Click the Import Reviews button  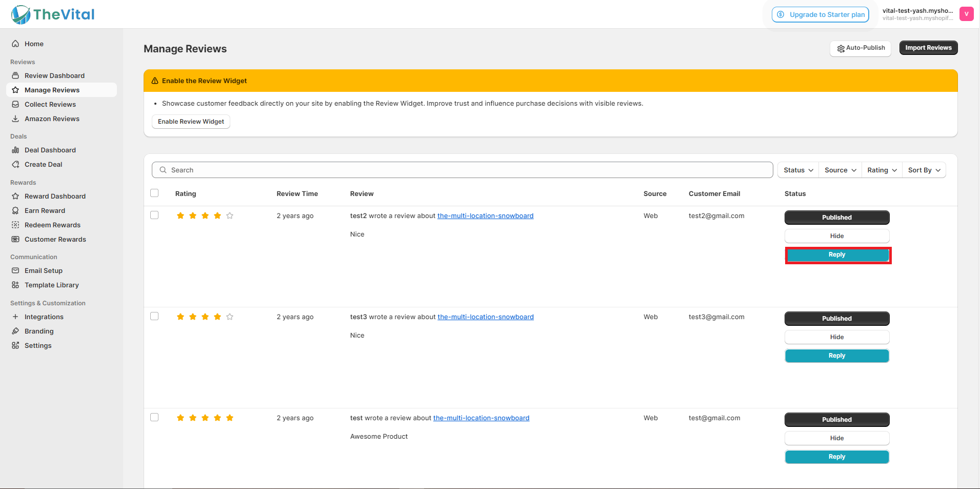[928, 48]
